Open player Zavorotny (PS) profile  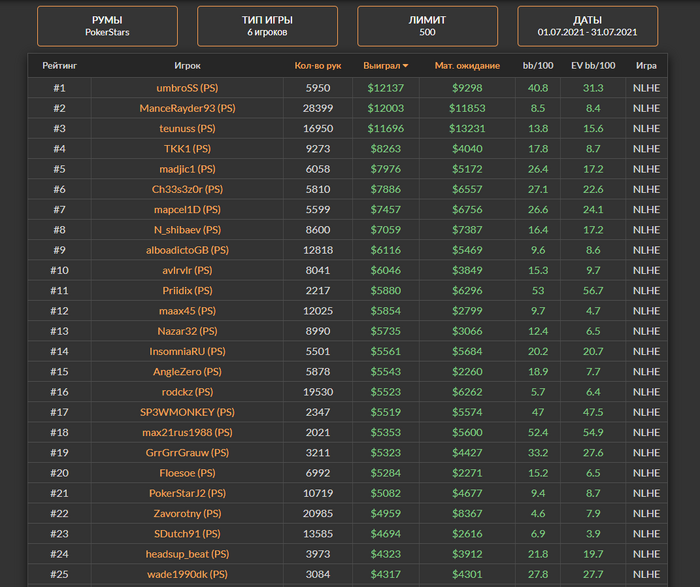point(187,513)
